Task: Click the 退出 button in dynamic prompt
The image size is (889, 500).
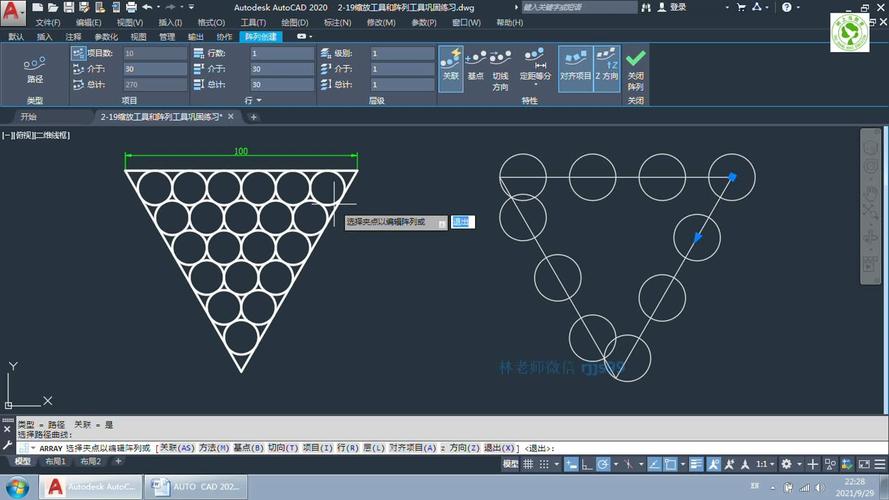Action: (463, 222)
